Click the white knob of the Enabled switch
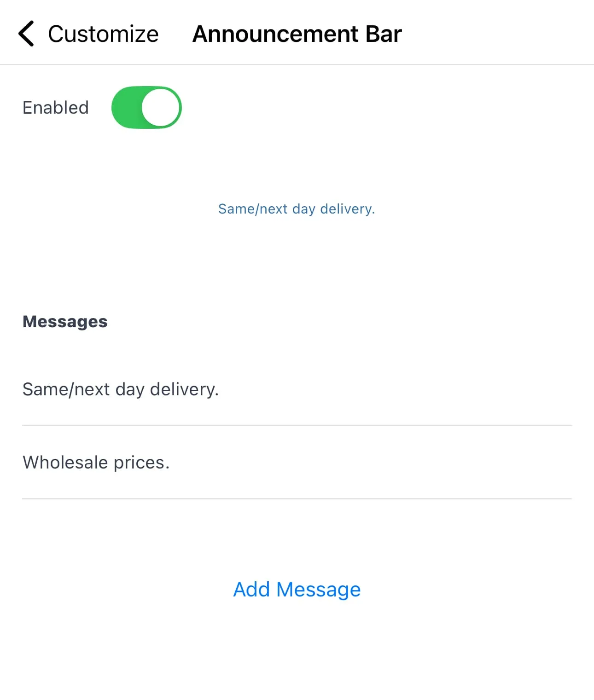The width and height of the screenshot is (594, 700). (160, 107)
